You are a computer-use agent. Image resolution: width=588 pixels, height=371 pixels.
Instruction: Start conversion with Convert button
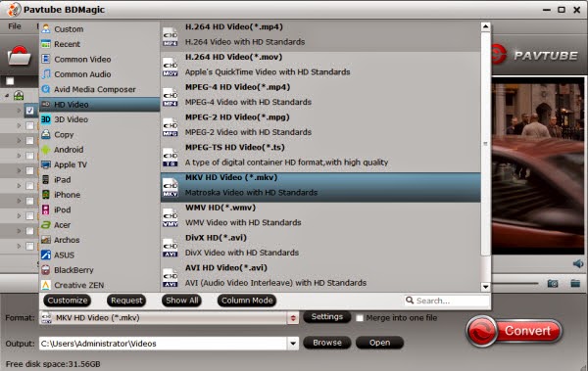(x=514, y=331)
